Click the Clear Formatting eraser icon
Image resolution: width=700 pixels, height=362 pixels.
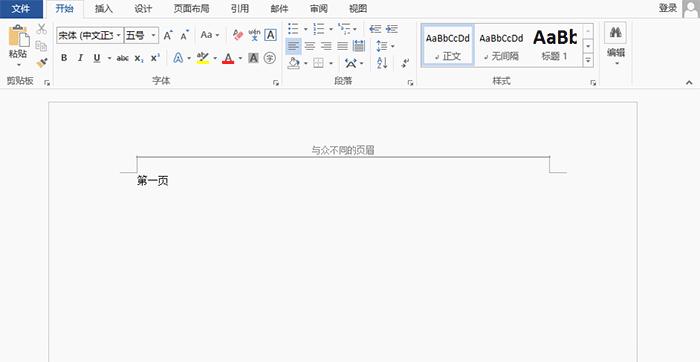238,35
